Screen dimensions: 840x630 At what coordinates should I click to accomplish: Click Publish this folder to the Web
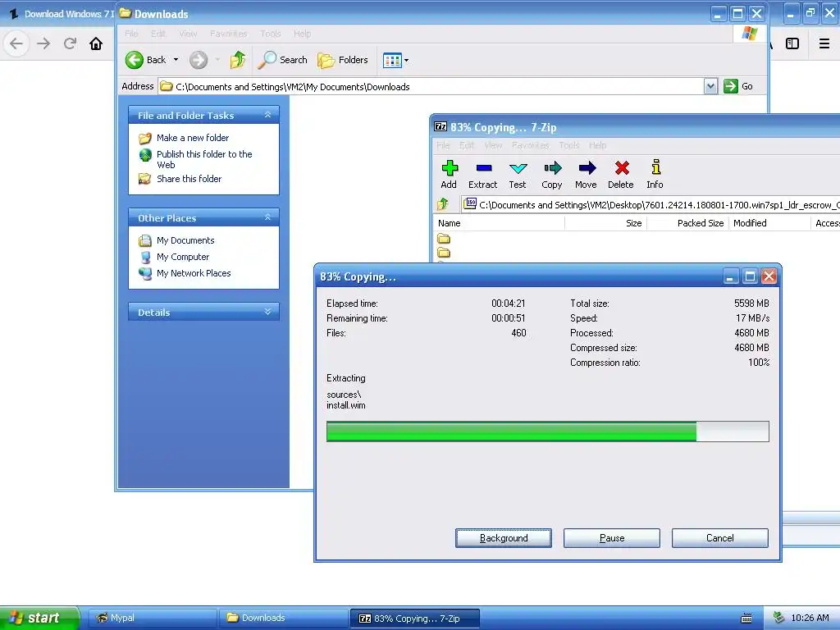click(x=204, y=159)
